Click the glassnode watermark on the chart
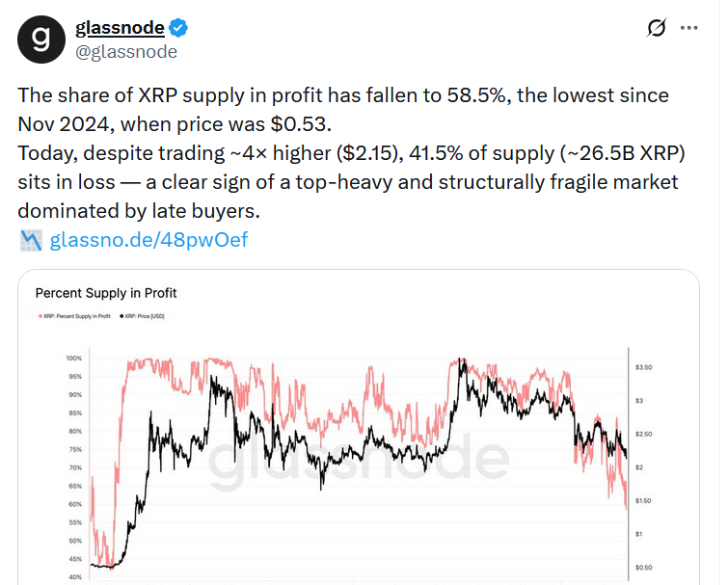728x585 pixels. coord(359,461)
